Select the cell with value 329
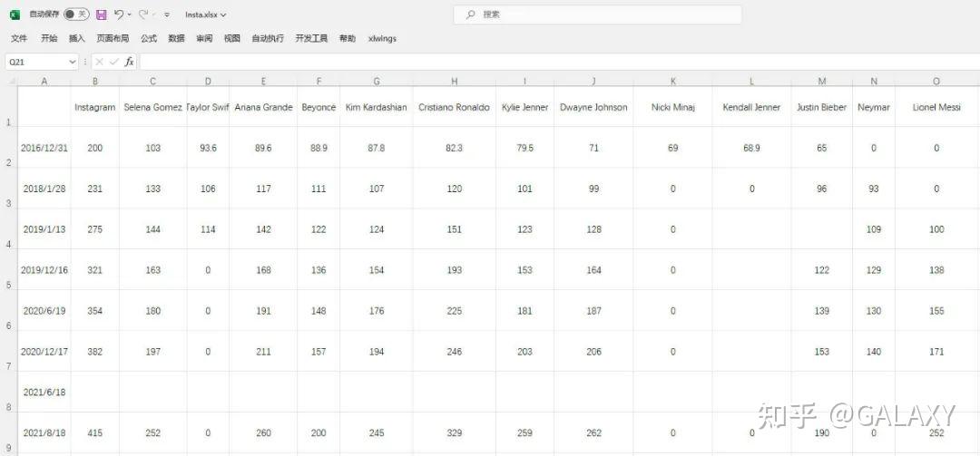Screen dimensions: 980x456 (x=455, y=433)
